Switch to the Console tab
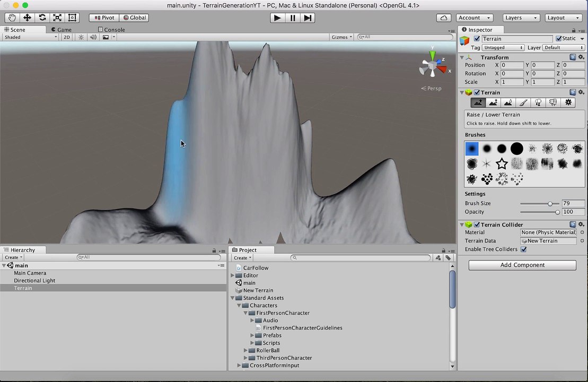This screenshot has width=588, height=382. coord(111,30)
